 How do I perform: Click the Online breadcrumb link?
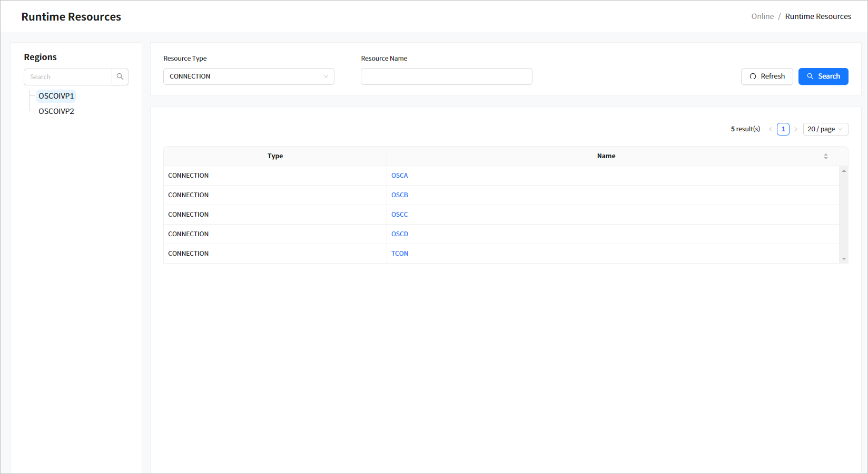[762, 16]
